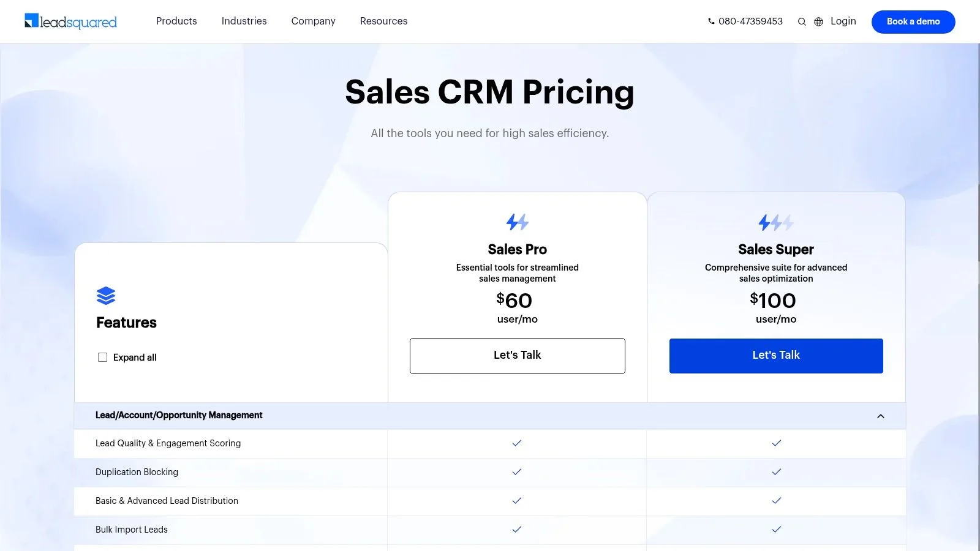
Task: Click Sales Super checkmark for Bulk Import Leads
Action: (777, 530)
